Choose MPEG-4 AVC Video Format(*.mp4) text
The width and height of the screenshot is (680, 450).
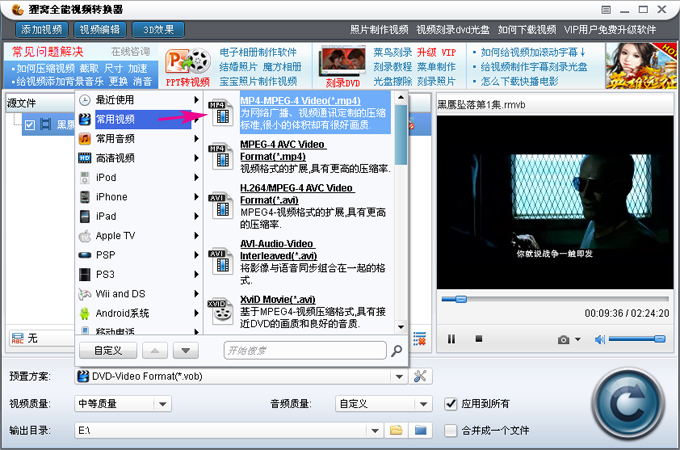[x=283, y=150]
